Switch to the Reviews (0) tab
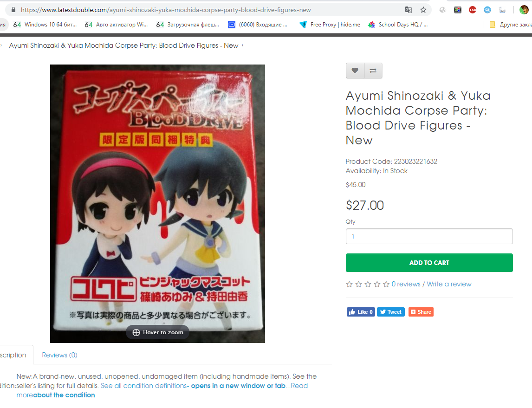Viewport: 532px width, 408px height. point(60,355)
